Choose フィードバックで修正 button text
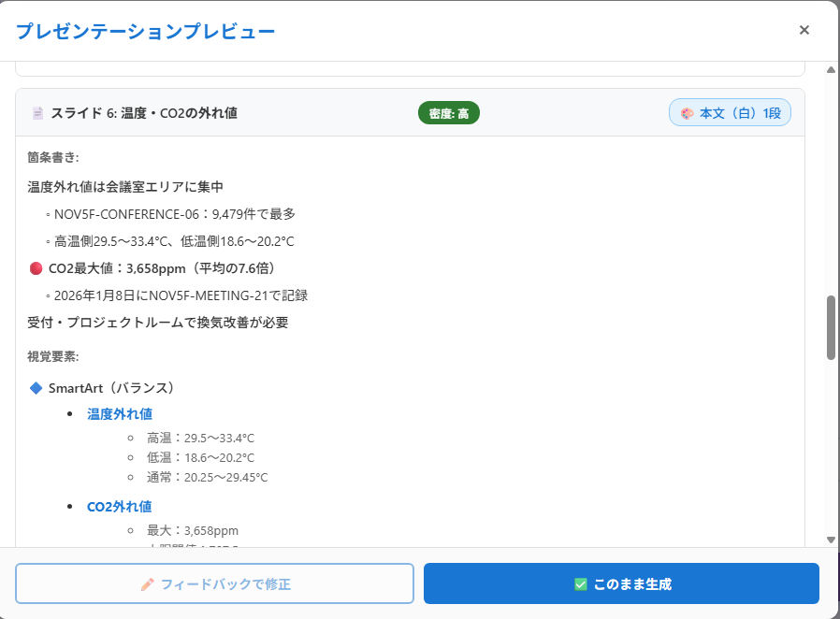Image resolution: width=840 pixels, height=619 pixels. (x=225, y=584)
